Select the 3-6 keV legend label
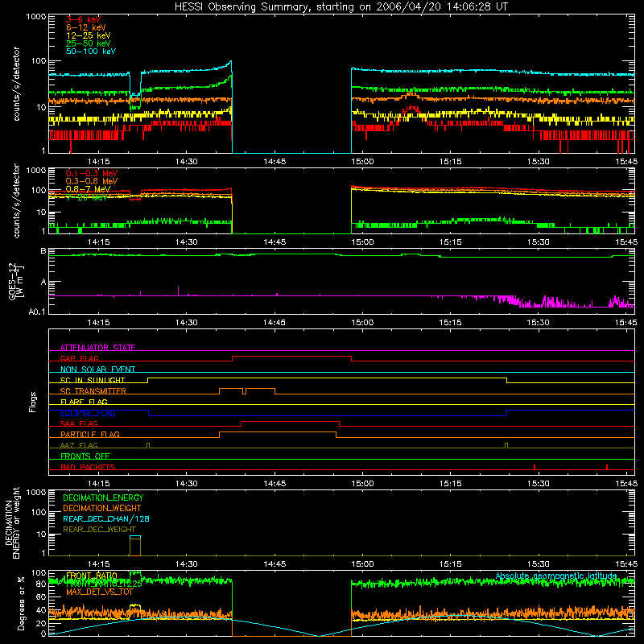Viewport: 644px width, 644px height. pos(84,19)
